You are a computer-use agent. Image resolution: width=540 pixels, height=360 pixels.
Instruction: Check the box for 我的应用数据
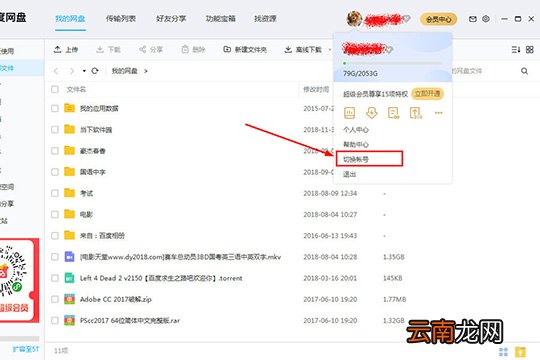click(55, 109)
